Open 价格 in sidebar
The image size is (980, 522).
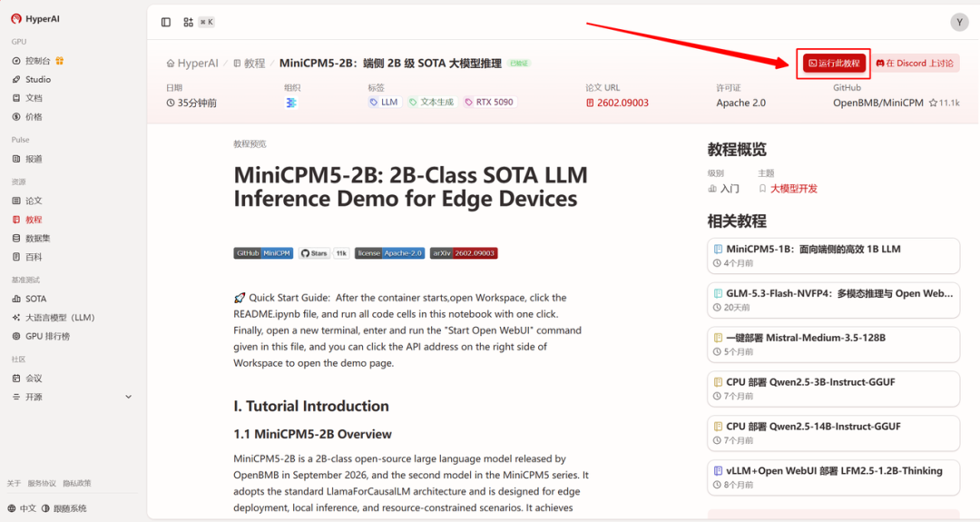click(28, 117)
